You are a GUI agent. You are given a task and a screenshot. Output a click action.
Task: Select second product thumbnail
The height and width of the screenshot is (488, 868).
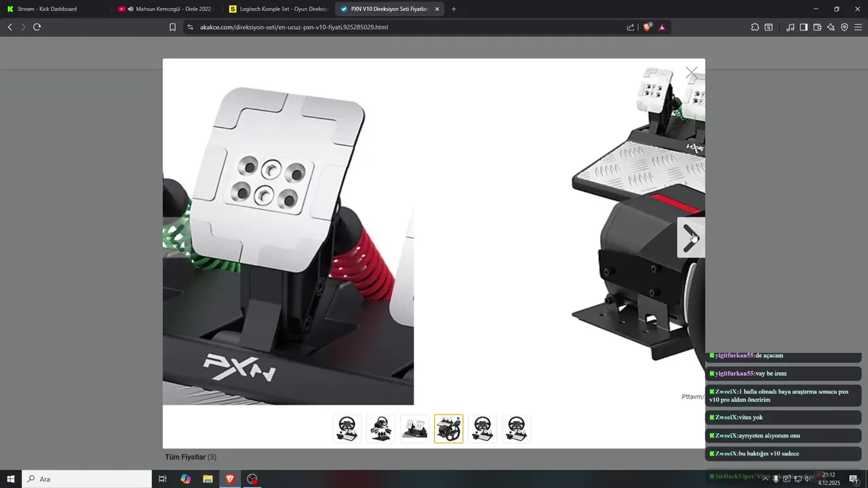click(380, 428)
